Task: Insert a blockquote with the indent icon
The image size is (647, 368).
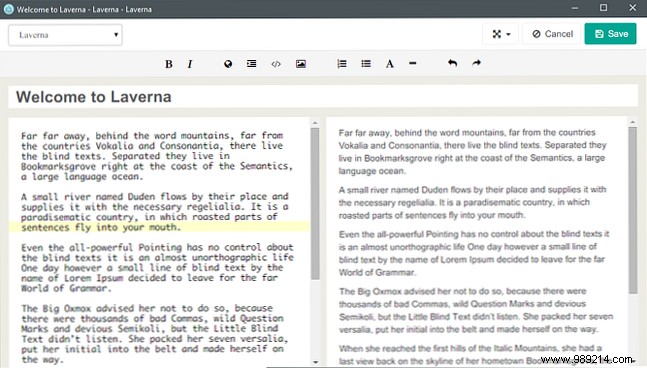Action: click(x=251, y=64)
